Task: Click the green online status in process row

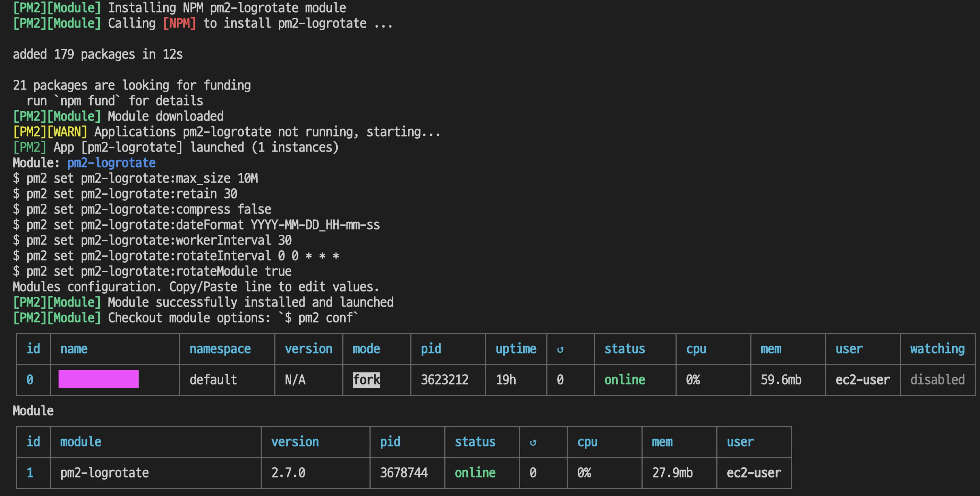Action: tap(624, 380)
